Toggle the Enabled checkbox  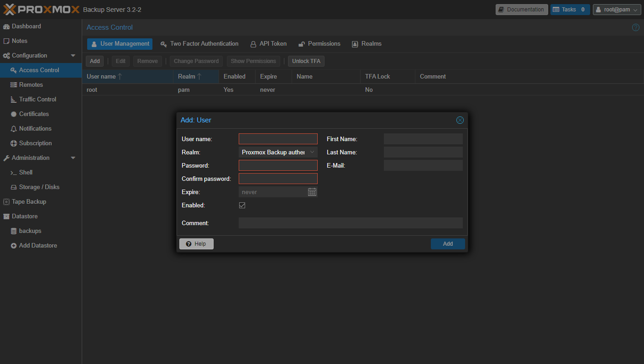click(242, 206)
